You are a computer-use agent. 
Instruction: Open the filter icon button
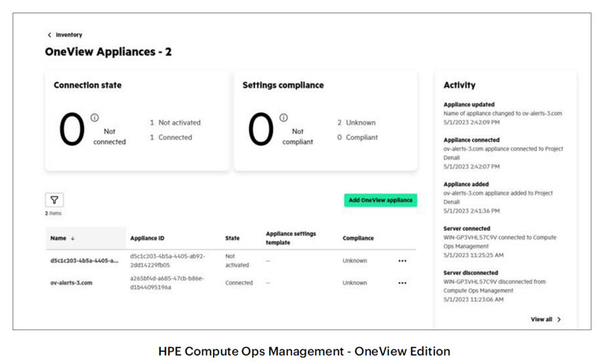tap(54, 200)
